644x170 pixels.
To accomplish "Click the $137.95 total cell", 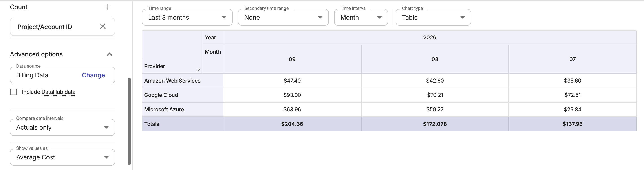I will coord(572,124).
